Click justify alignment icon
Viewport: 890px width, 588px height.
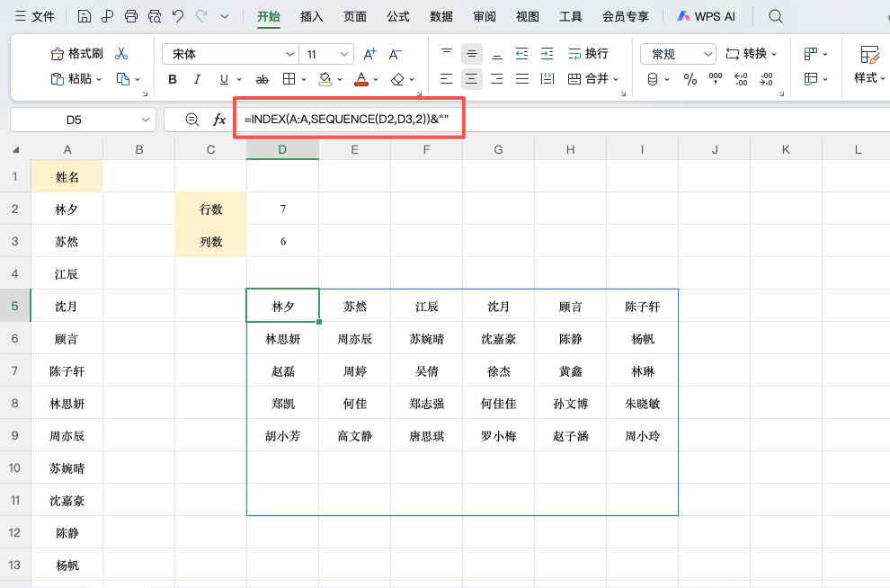(521, 79)
